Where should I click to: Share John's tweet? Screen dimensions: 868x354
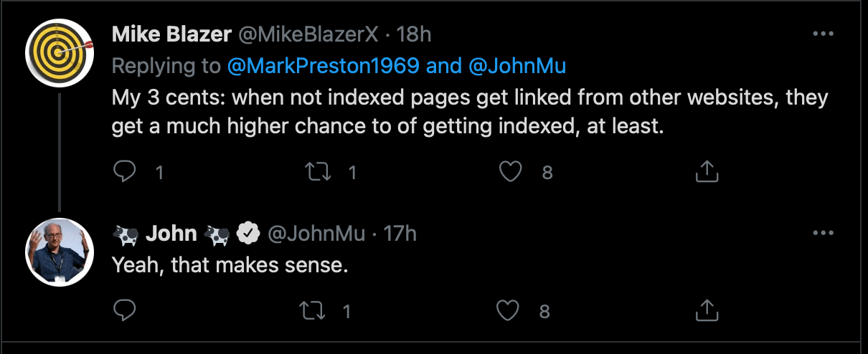707,310
